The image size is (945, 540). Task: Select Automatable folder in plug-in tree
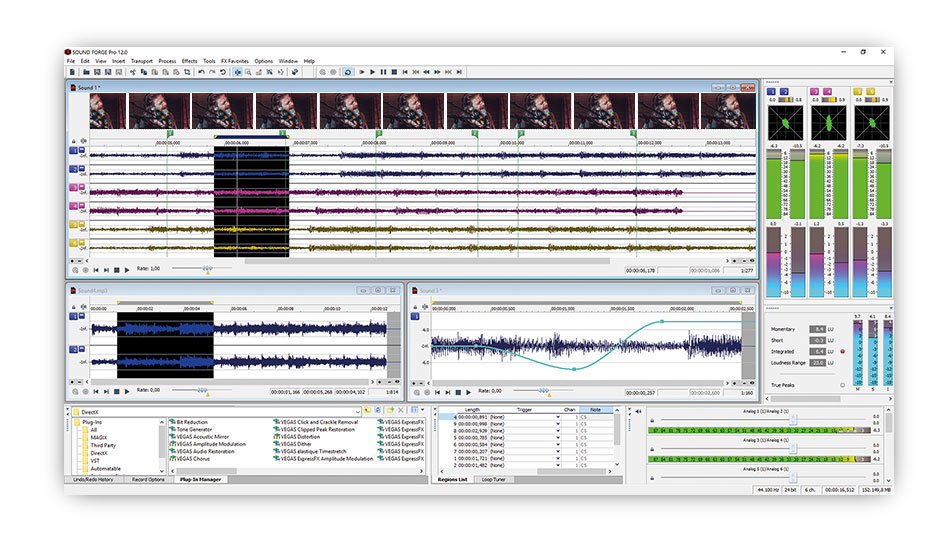[x=105, y=468]
